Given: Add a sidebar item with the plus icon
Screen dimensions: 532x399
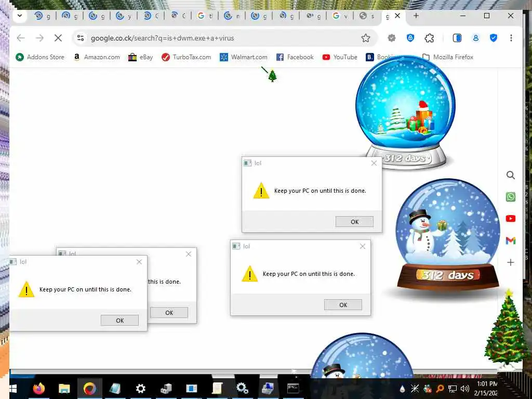Looking at the screenshot, I should click(510, 262).
